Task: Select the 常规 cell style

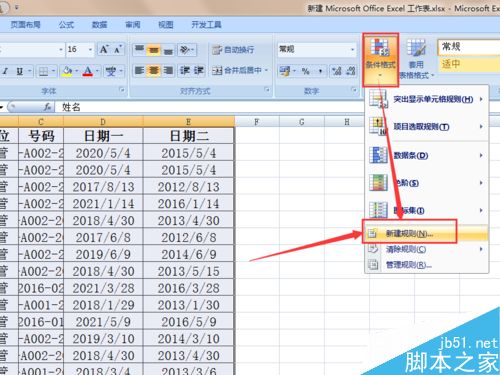Action: tap(468, 47)
